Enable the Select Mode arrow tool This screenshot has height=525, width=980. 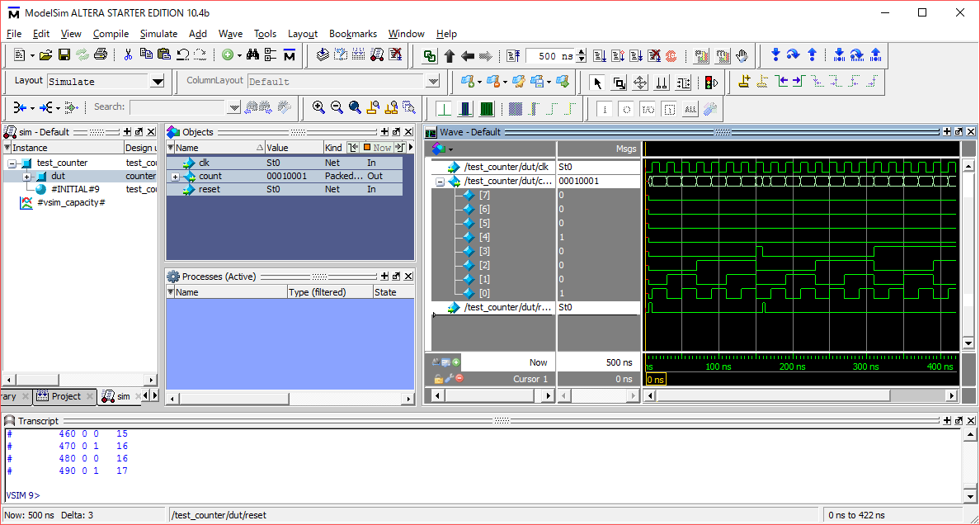click(597, 82)
